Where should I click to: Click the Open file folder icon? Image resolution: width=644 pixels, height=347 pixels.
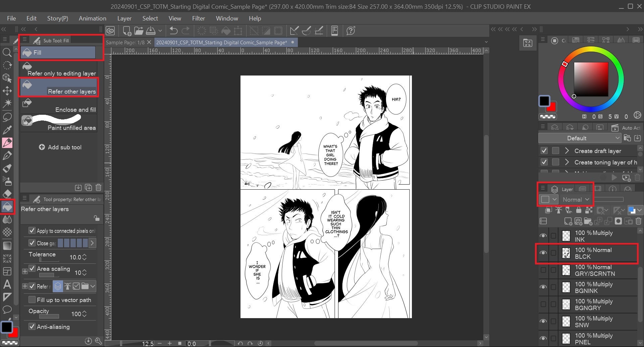pyautogui.click(x=139, y=31)
